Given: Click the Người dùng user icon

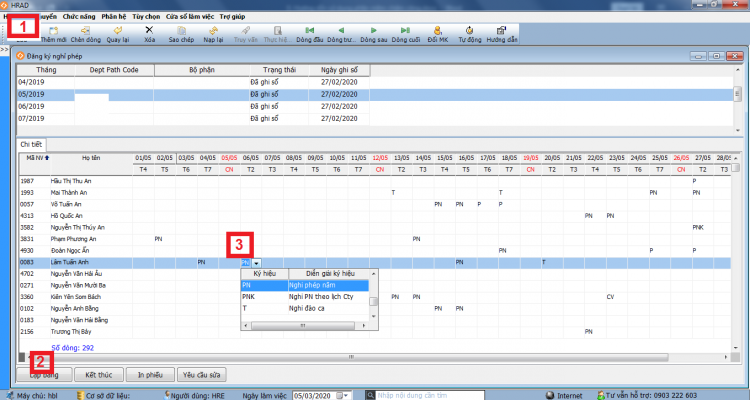Looking at the screenshot, I should pos(167,395).
